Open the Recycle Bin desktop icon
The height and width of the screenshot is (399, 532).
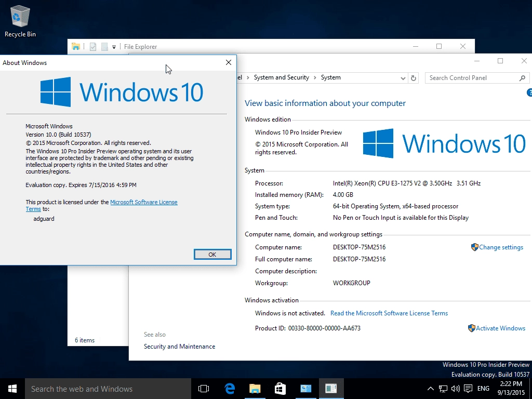tap(20, 21)
